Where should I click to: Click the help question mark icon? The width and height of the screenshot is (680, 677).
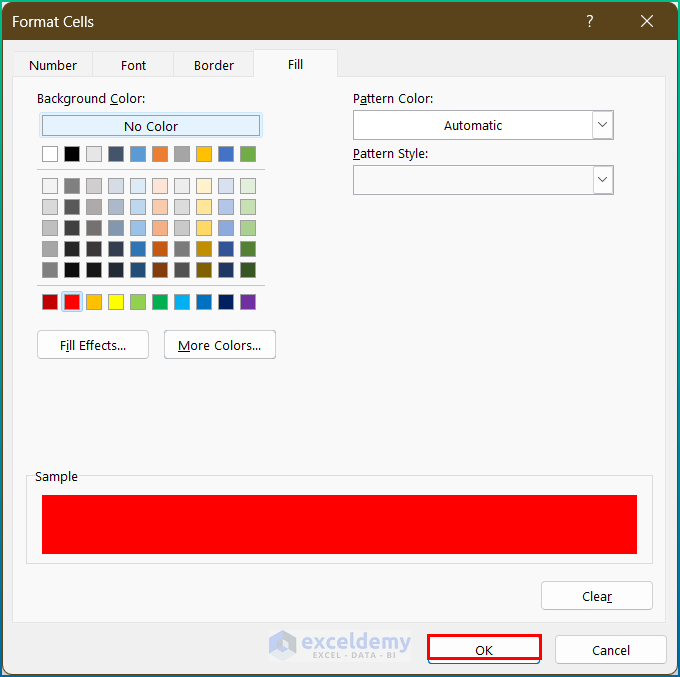pyautogui.click(x=590, y=21)
